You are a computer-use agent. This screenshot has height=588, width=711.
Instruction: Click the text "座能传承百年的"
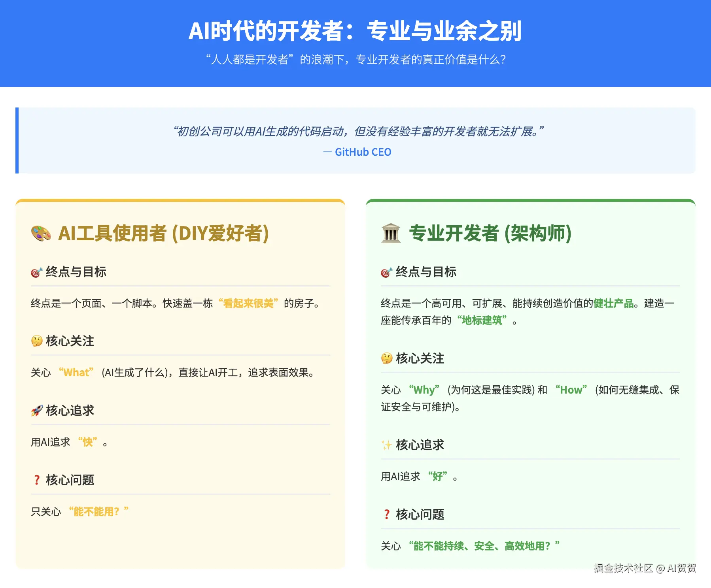pos(416,320)
